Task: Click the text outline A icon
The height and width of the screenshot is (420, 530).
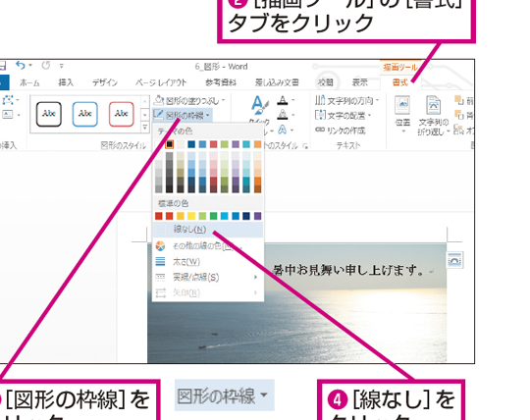Action: click(x=283, y=115)
